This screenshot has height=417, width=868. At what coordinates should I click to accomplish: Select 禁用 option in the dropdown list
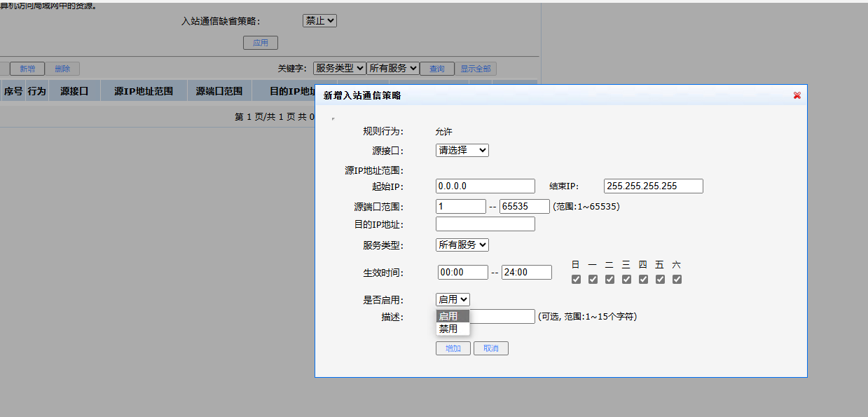click(x=453, y=329)
